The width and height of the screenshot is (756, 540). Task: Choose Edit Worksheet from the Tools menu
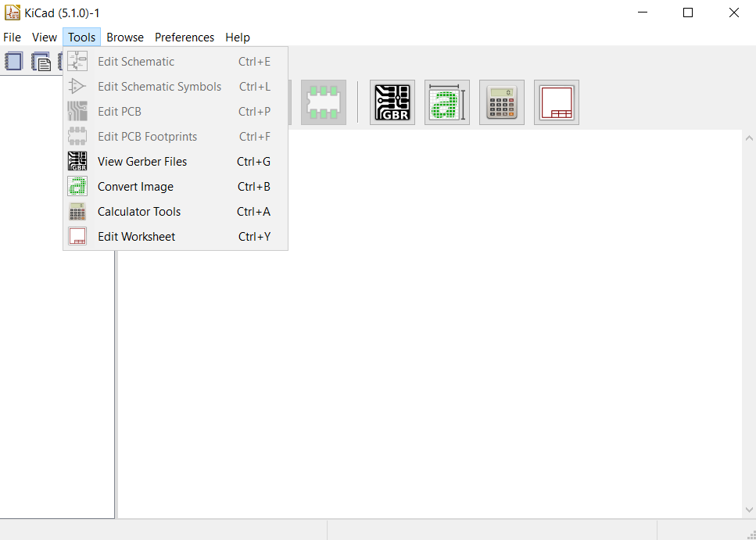tap(136, 236)
